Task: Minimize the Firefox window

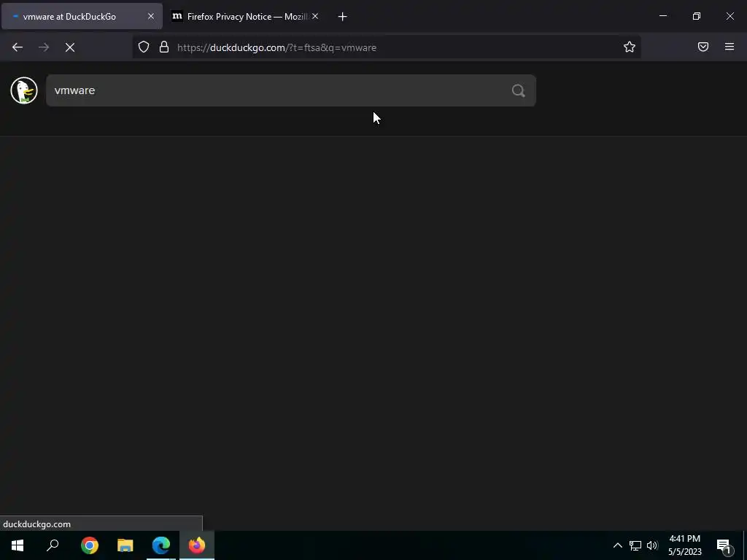Action: [663, 16]
